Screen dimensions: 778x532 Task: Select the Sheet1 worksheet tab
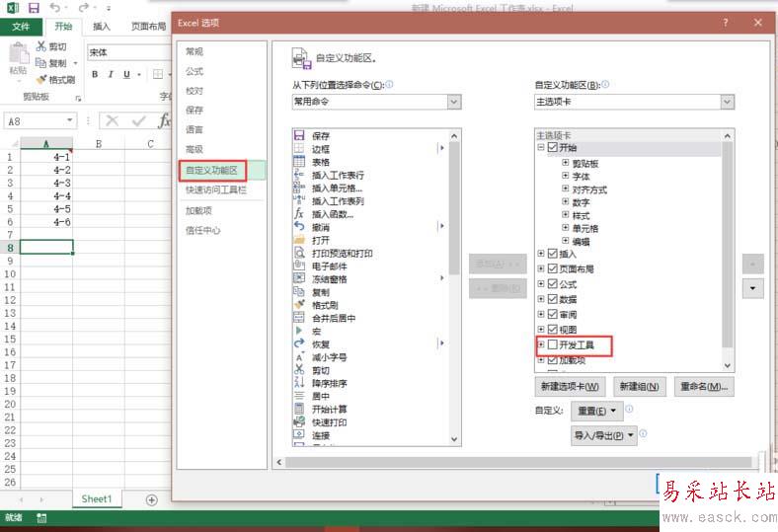(97, 499)
